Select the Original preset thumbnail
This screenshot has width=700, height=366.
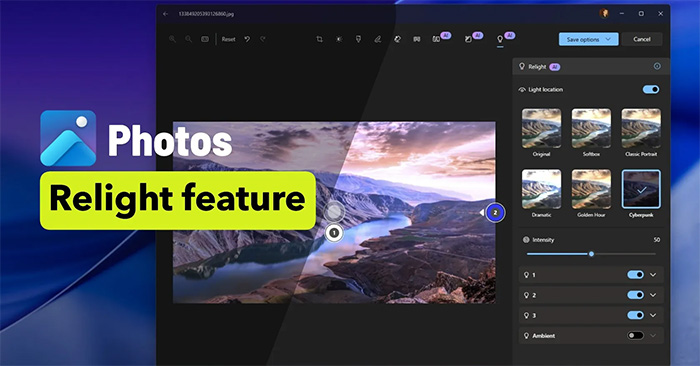(541, 128)
